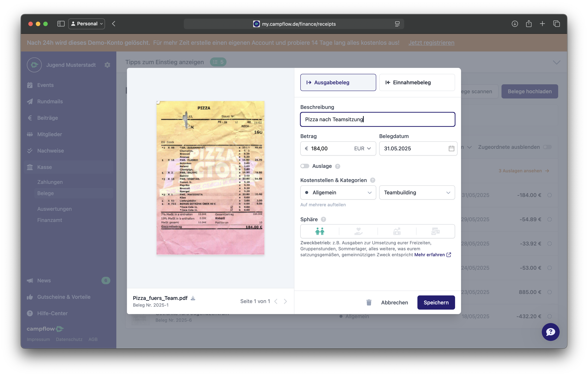Open Mitglieder in the sidebar
Screen dimensions: 588x376
tap(50, 134)
